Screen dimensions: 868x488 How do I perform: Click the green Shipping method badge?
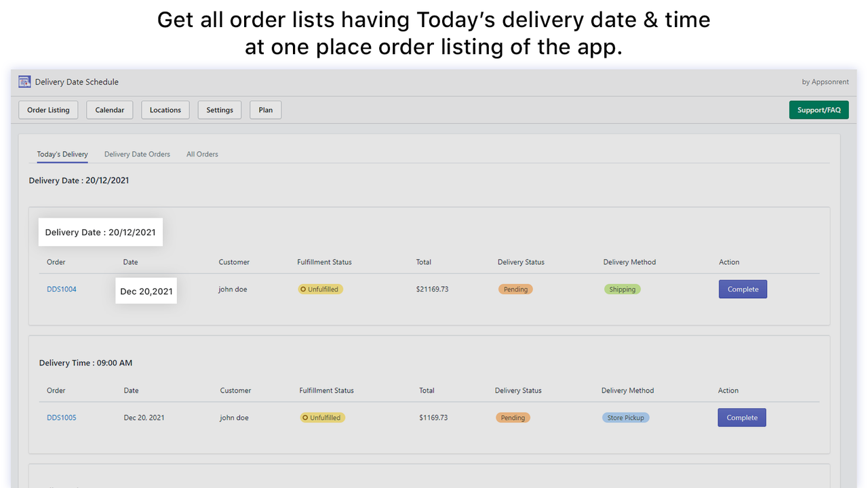coord(622,289)
